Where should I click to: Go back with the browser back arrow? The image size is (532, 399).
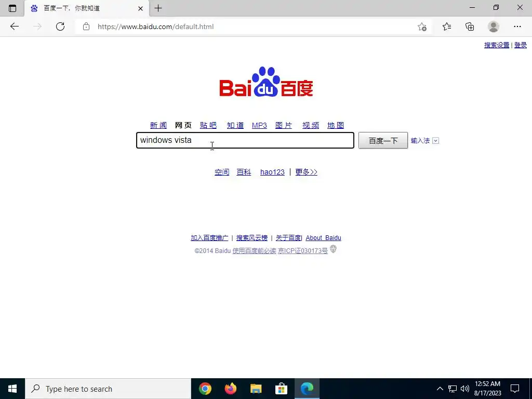coord(14,26)
